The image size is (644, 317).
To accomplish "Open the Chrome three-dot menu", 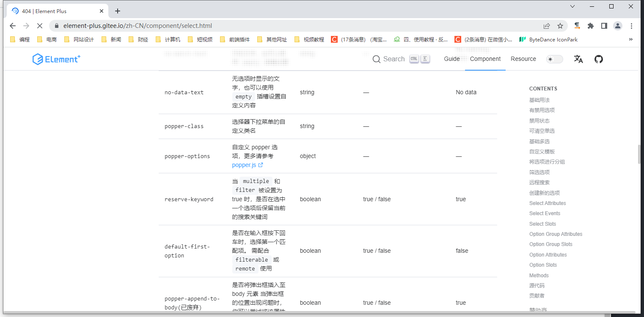I will 631,26.
